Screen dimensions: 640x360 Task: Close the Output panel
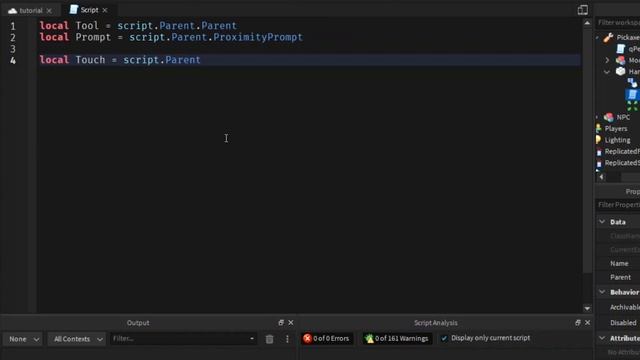[x=291, y=322]
